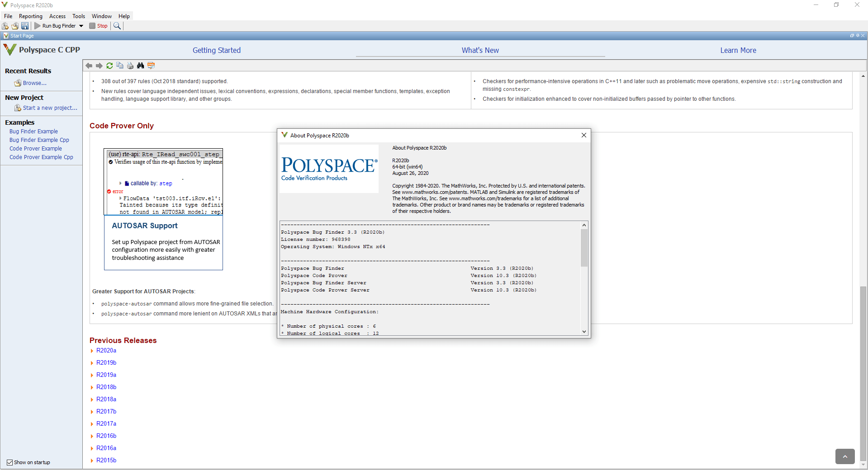
Task: Click the orange XML view source icon
Action: [x=151, y=66]
